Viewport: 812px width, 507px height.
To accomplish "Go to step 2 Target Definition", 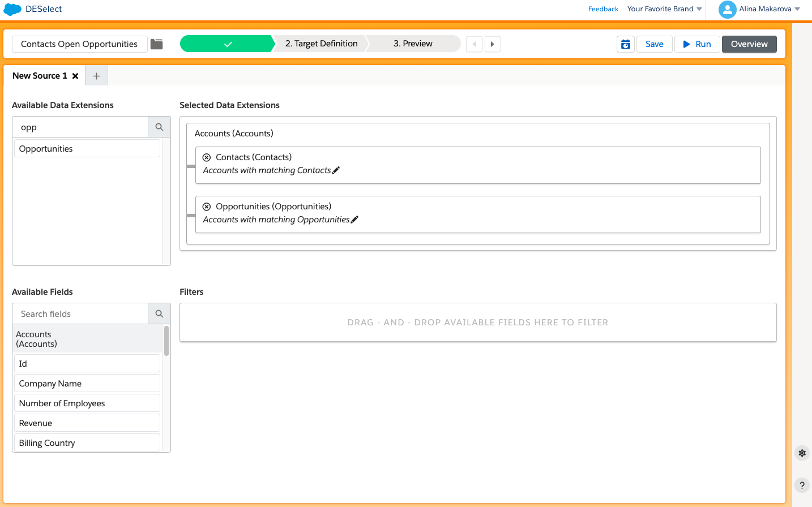I will [x=321, y=44].
